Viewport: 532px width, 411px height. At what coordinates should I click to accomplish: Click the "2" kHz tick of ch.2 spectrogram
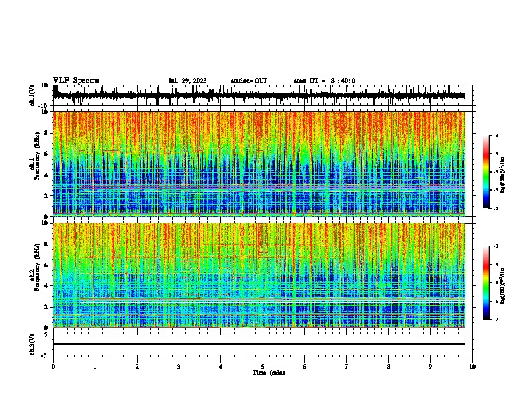46,307
